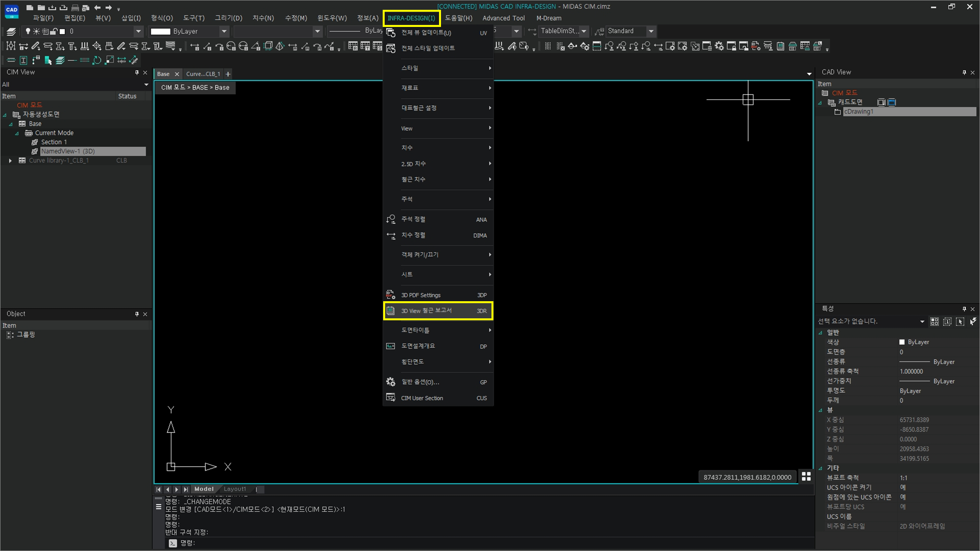The height and width of the screenshot is (551, 980).
Task: Toggle the layer light bulb on/off icon
Action: pyautogui.click(x=28, y=31)
